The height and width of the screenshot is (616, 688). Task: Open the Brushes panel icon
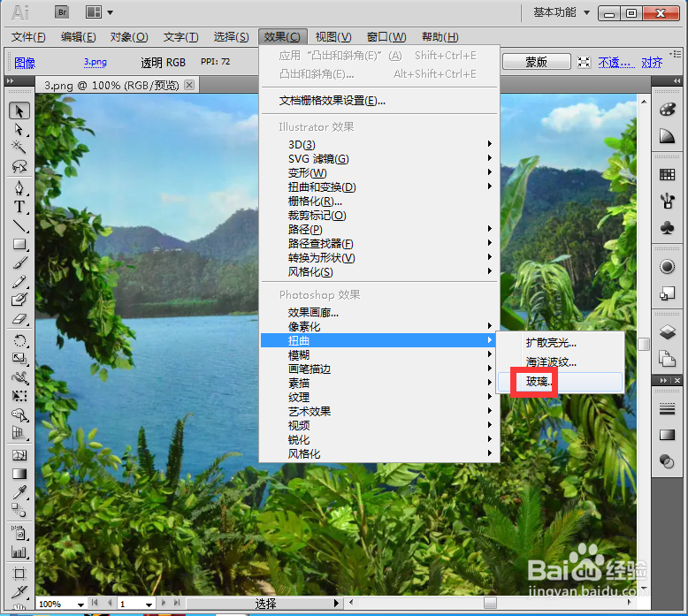coord(668,202)
